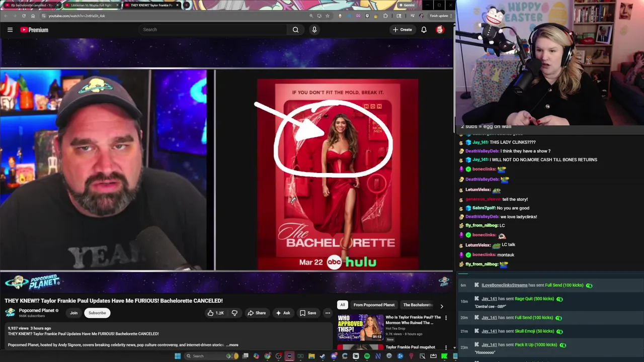This screenshot has height=362, width=644.
Task: Open OBS Studio from the taskbar
Action: tap(278, 356)
